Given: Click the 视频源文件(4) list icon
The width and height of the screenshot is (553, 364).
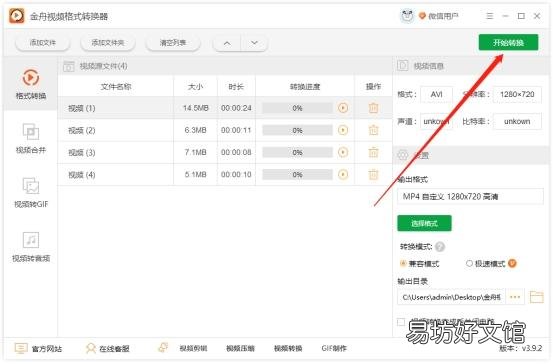Looking at the screenshot, I should pos(69,66).
